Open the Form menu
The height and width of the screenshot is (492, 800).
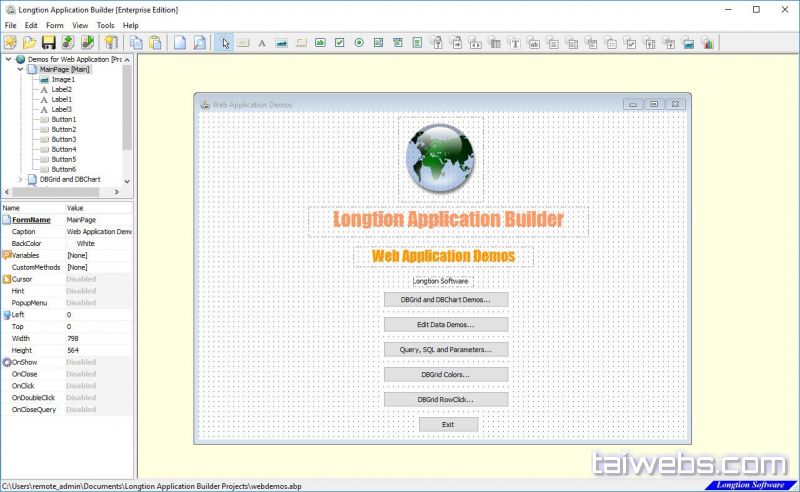[54, 25]
